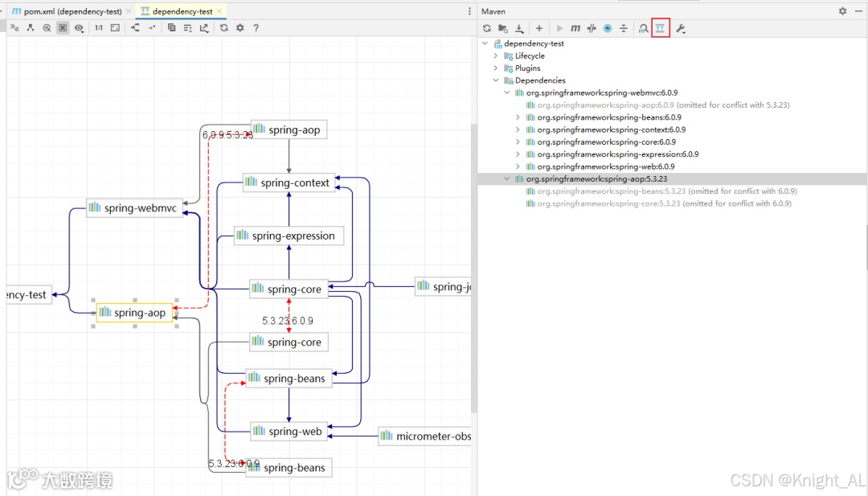Toggle the eye visibility filter in diagram toolbar
This screenshot has width=868, height=496.
click(x=79, y=27)
